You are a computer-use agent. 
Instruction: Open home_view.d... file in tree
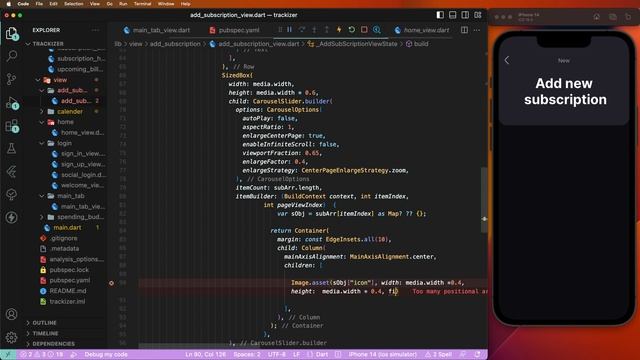82,133
